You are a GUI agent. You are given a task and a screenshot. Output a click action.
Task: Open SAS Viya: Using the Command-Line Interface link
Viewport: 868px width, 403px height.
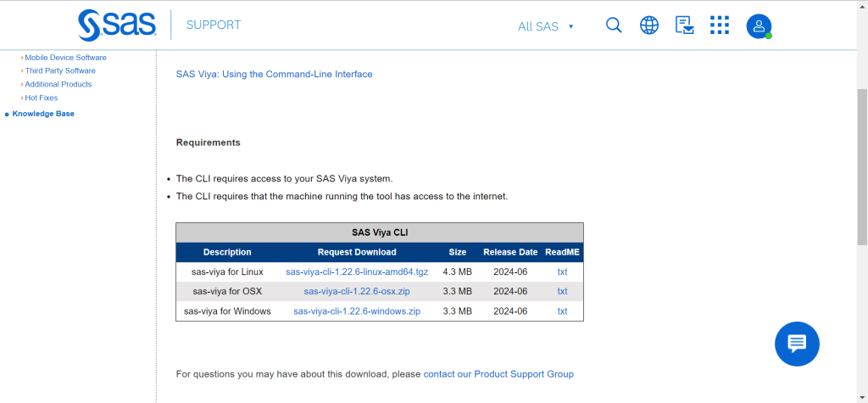point(274,75)
